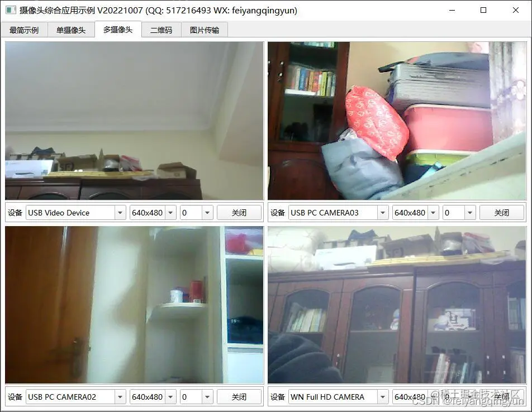Click the WN Full HD CAMERA bookcase preview

coord(397,305)
